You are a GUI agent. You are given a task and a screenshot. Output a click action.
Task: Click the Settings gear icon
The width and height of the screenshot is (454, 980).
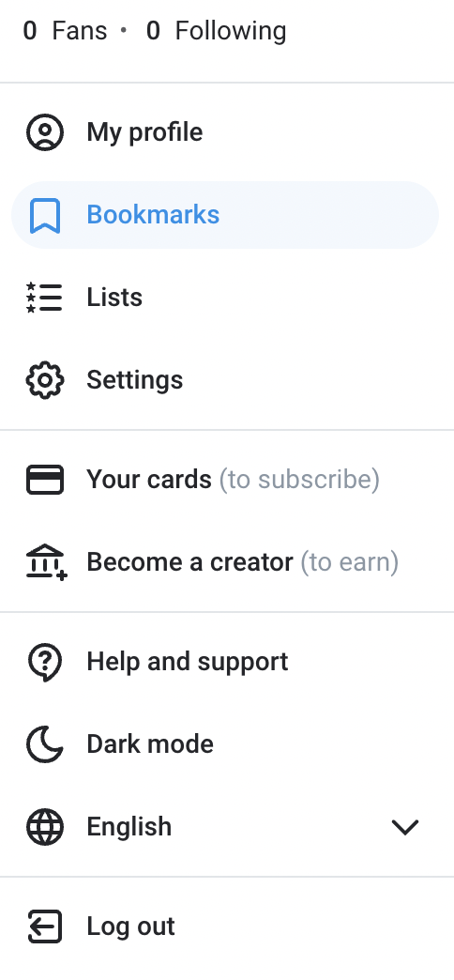(x=44, y=380)
